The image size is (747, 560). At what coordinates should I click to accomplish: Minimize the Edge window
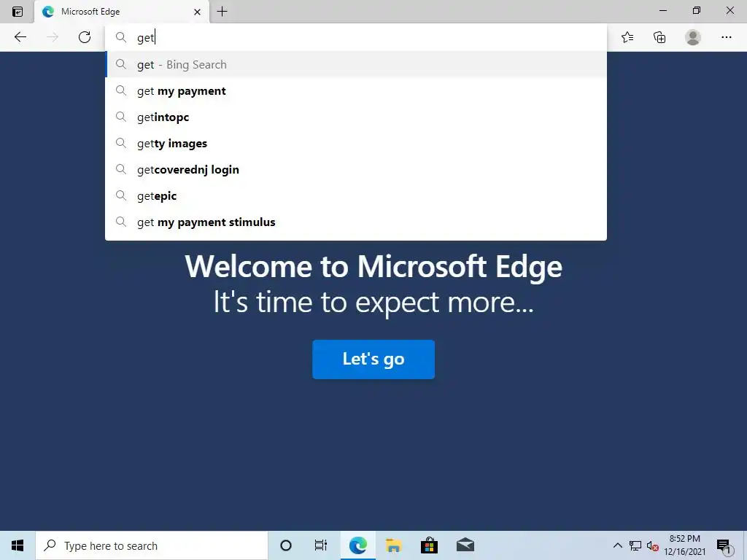pyautogui.click(x=663, y=10)
